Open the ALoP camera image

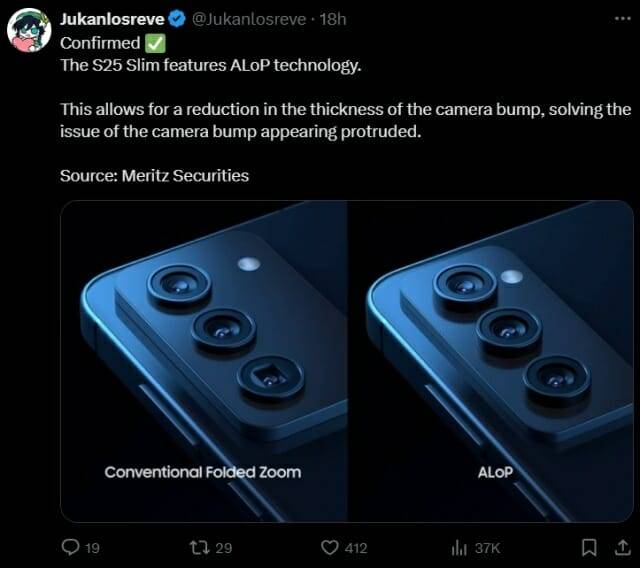pyautogui.click(x=491, y=361)
